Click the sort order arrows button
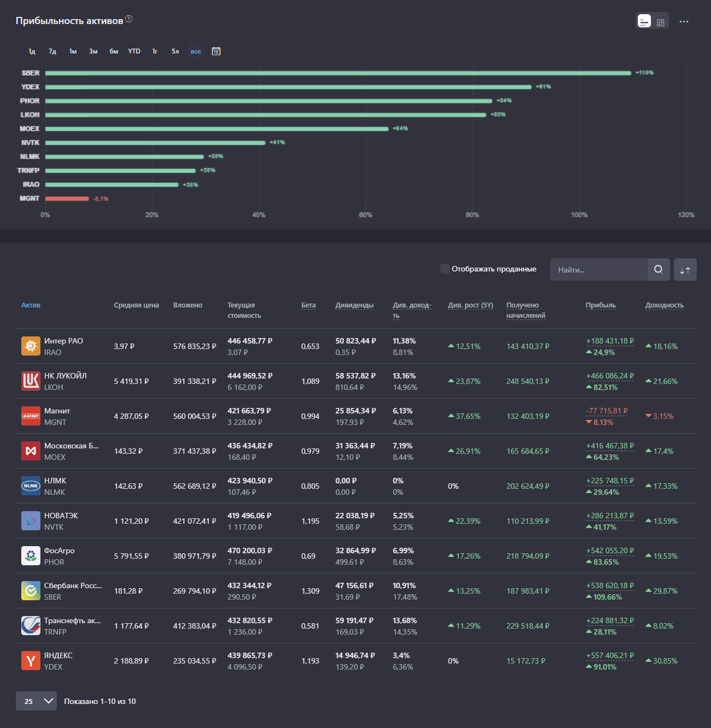The image size is (711, 728). (x=685, y=270)
